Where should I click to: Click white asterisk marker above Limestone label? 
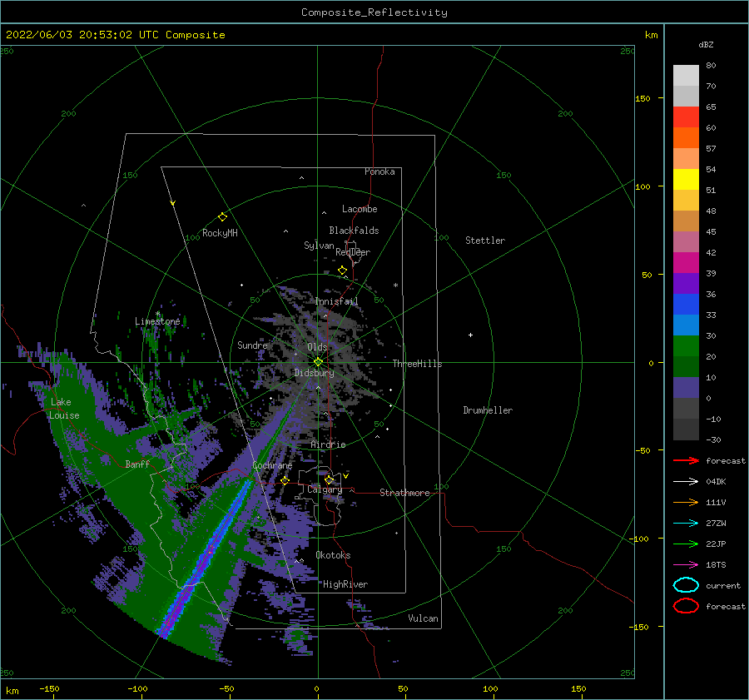(157, 314)
